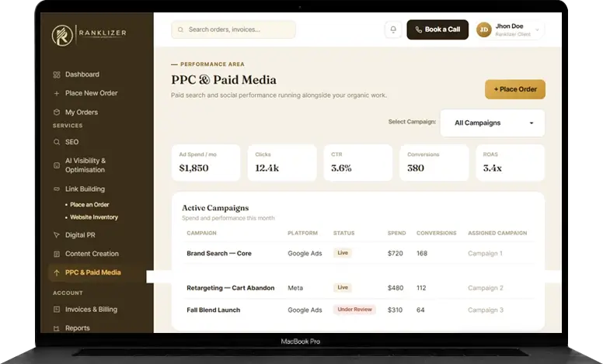Click the Dashboard grid icon

57,75
